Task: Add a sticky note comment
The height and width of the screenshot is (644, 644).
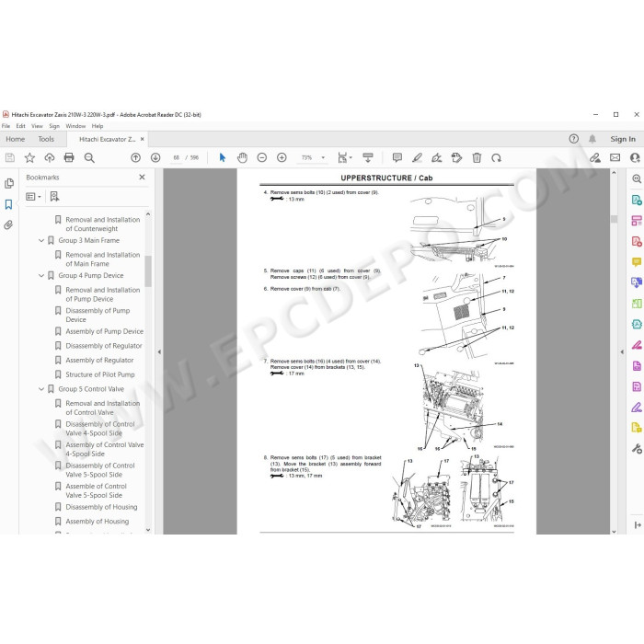Action: coord(397,157)
